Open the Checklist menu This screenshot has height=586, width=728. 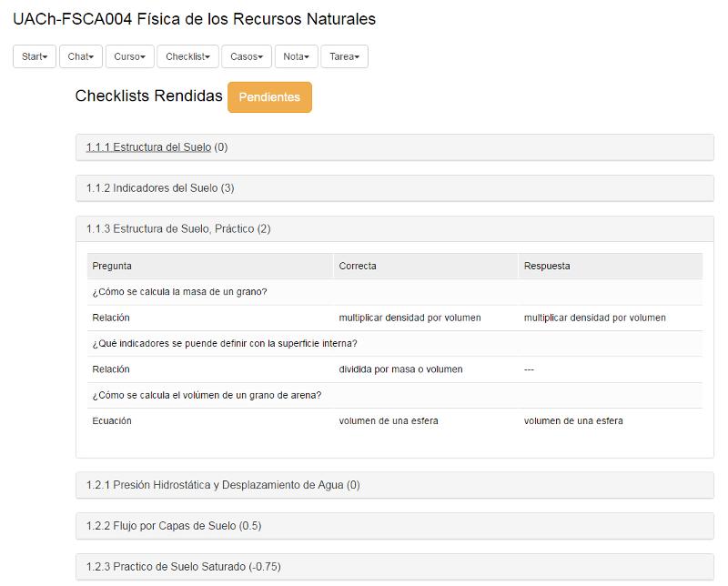pos(187,56)
